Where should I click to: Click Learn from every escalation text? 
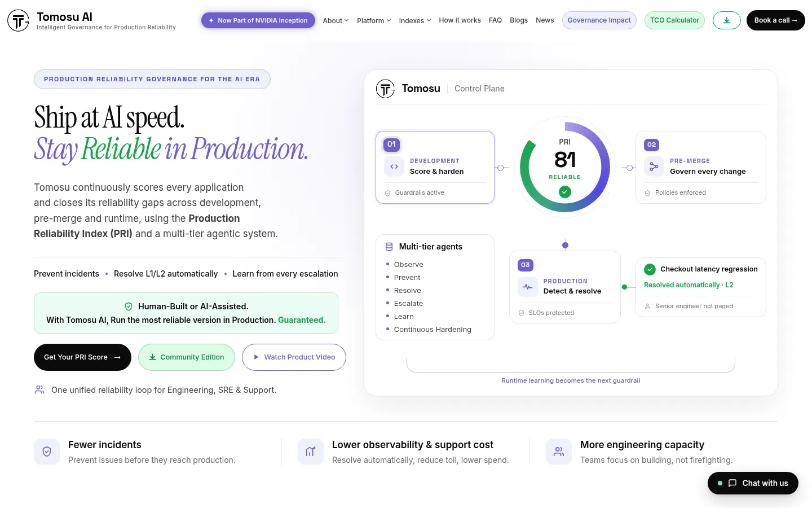click(x=285, y=274)
